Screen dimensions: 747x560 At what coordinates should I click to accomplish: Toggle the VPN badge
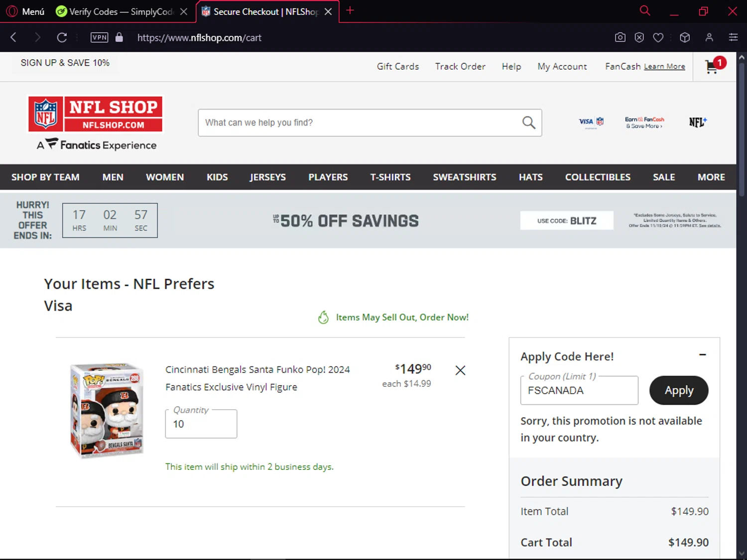pos(99,37)
